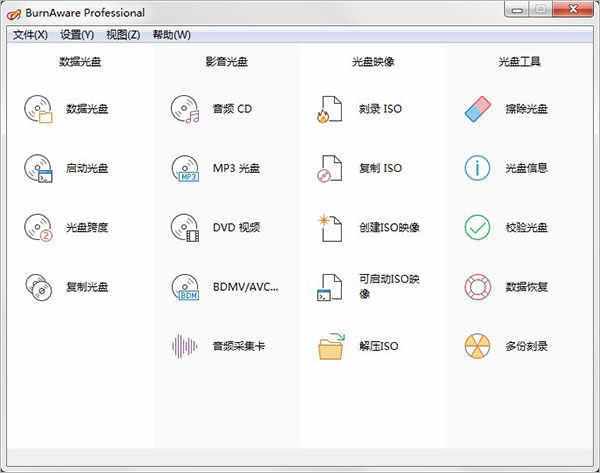Click the 刻录 ISO flame icon

click(x=329, y=109)
